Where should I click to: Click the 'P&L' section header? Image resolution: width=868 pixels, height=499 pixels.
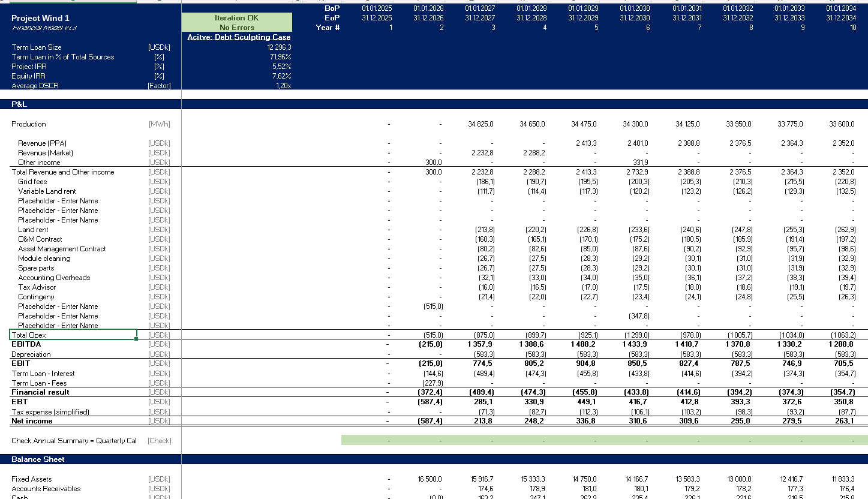click(x=19, y=104)
